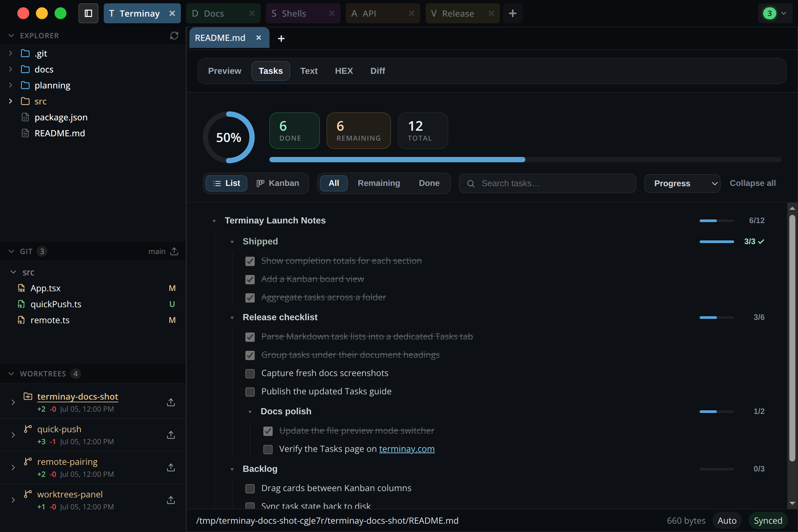798x532 pixels.
Task: Click the remote-pairing branch icon
Action: point(28,462)
